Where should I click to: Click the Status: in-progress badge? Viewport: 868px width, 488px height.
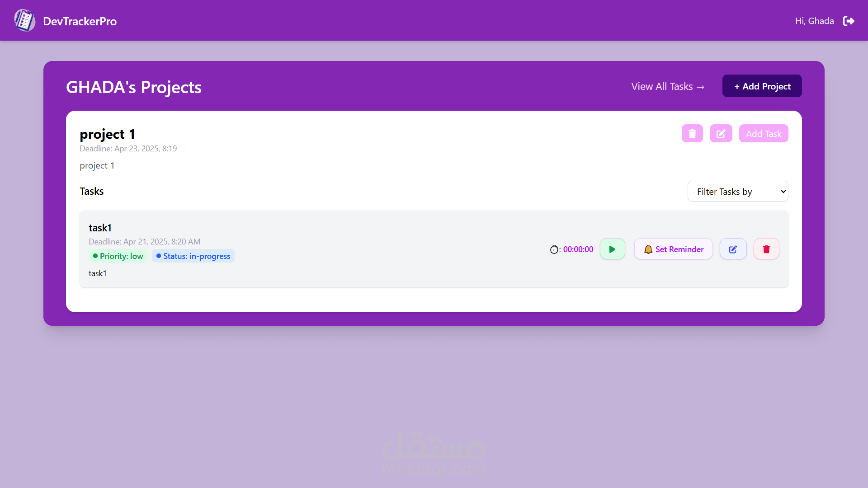193,256
